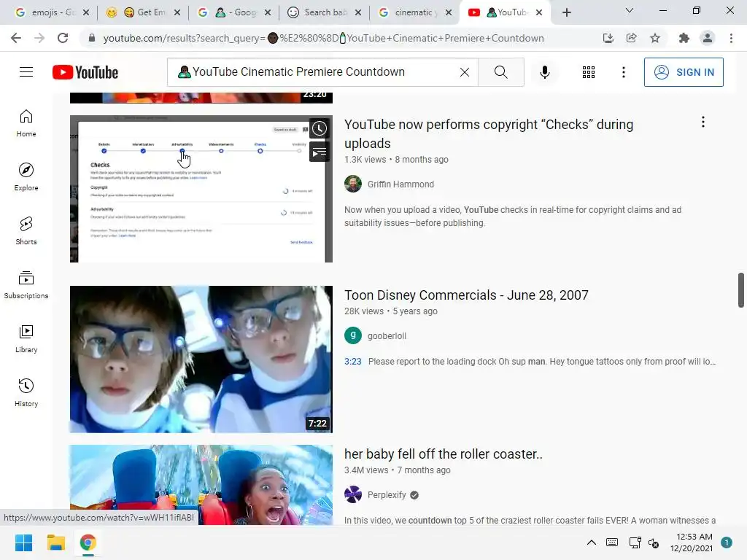Screen dimensions: 747x560
Task: Click the Perplexify channel avatar
Action: [x=353, y=494]
